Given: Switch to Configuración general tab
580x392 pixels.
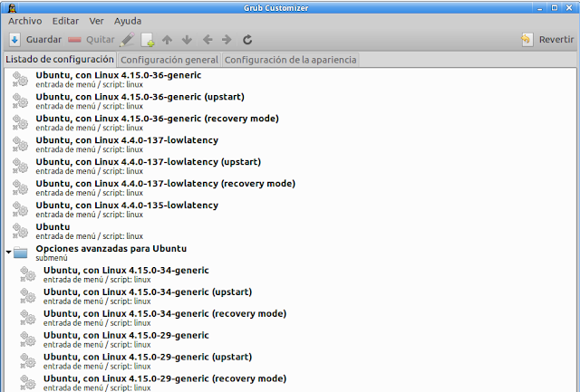Looking at the screenshot, I should [x=169, y=60].
